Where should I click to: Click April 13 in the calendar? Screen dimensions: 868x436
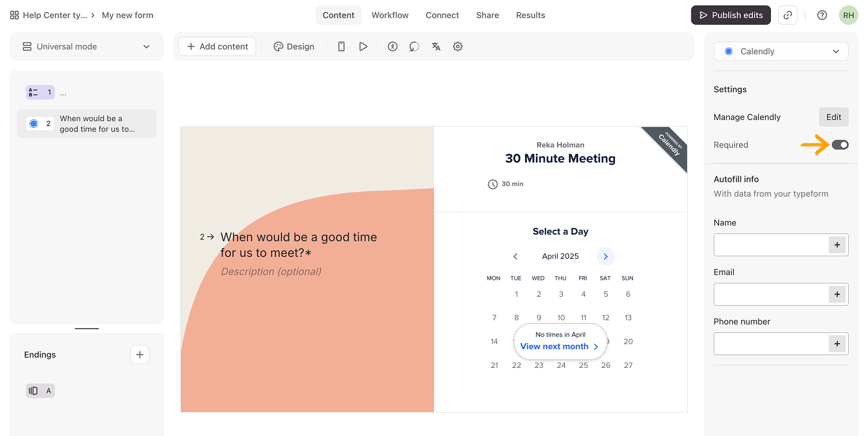628,318
